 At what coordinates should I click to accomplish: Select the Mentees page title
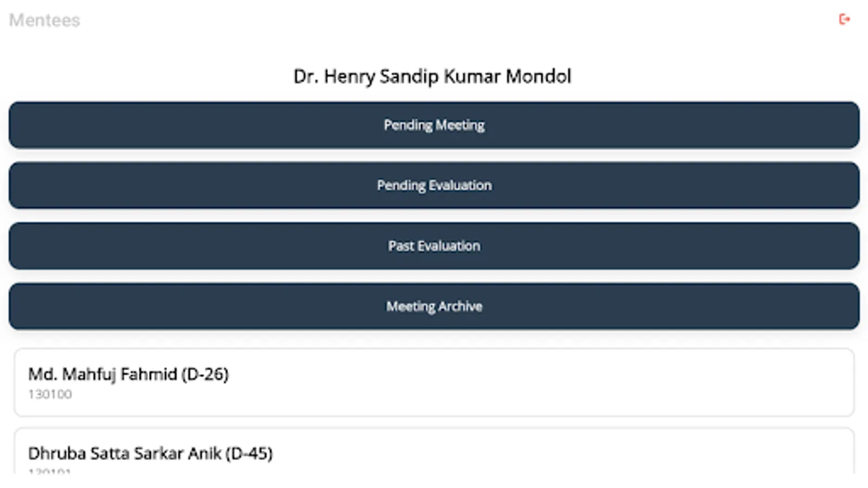tap(44, 20)
